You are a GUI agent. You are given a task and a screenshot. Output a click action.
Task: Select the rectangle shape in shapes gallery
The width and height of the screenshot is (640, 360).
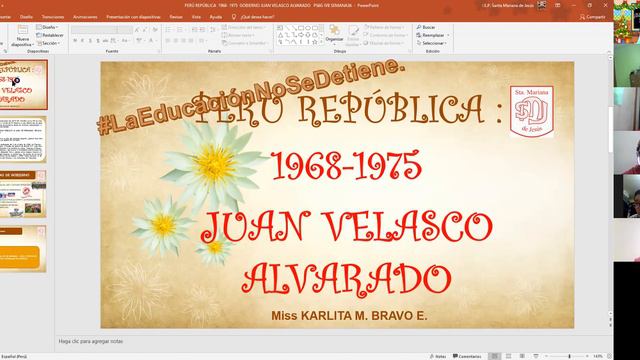point(301,28)
